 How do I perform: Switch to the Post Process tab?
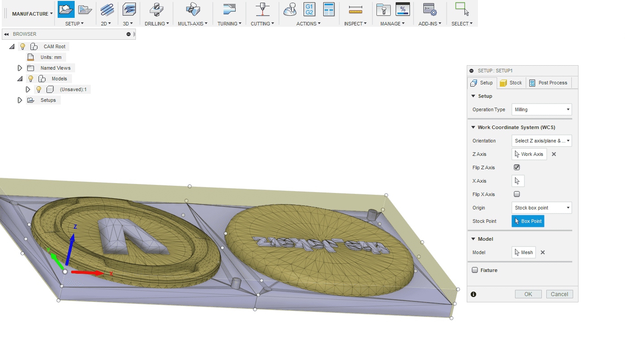click(x=548, y=83)
